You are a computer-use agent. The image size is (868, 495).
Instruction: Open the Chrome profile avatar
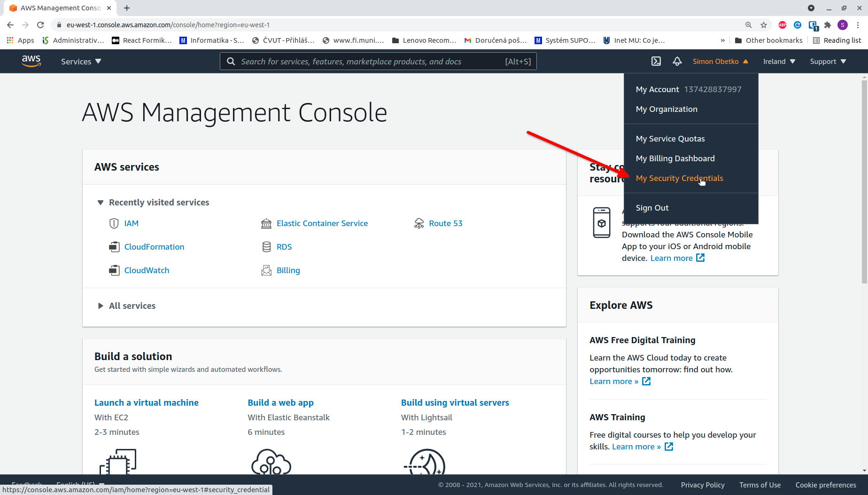[843, 25]
